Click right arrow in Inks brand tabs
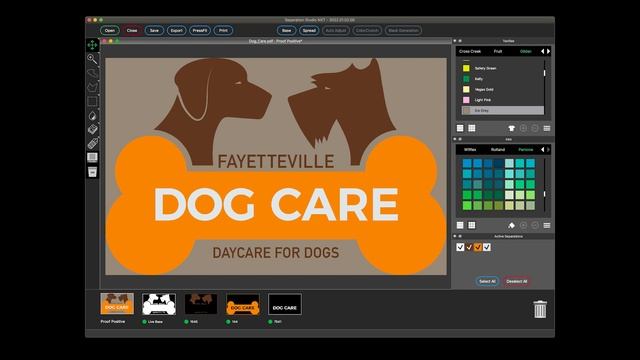The width and height of the screenshot is (640, 360). 548,150
